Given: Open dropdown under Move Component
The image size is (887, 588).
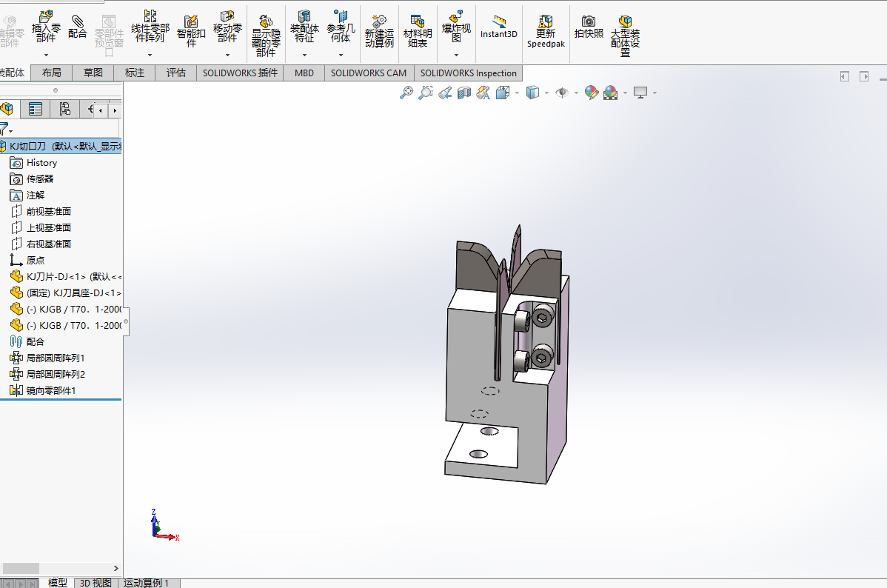Looking at the screenshot, I should [227, 55].
